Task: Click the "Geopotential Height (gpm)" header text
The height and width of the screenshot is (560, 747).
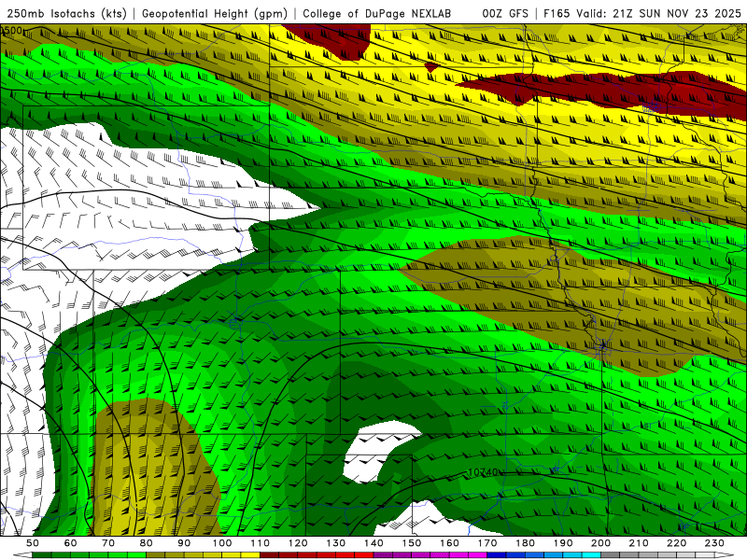Action: (x=215, y=13)
